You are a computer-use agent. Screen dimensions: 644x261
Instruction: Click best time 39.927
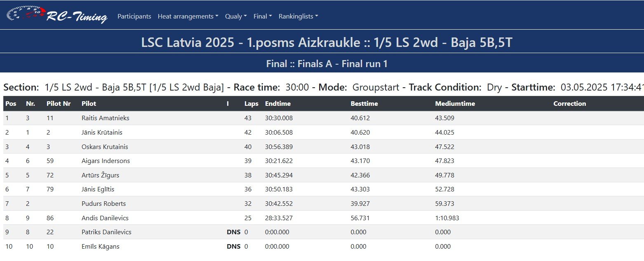coord(360,204)
